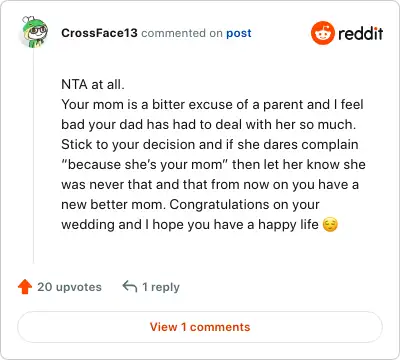Click the reply arrow icon
Image resolution: width=400 pixels, height=360 pixels.
pos(130,286)
